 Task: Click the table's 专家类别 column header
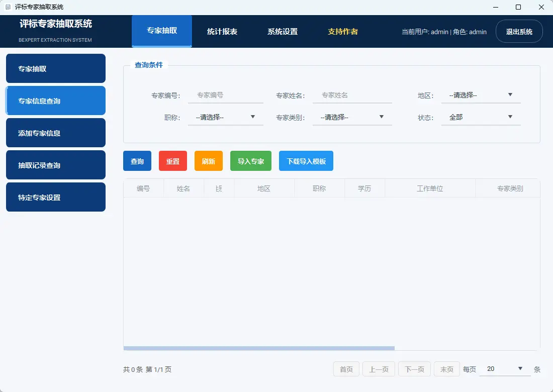point(508,188)
